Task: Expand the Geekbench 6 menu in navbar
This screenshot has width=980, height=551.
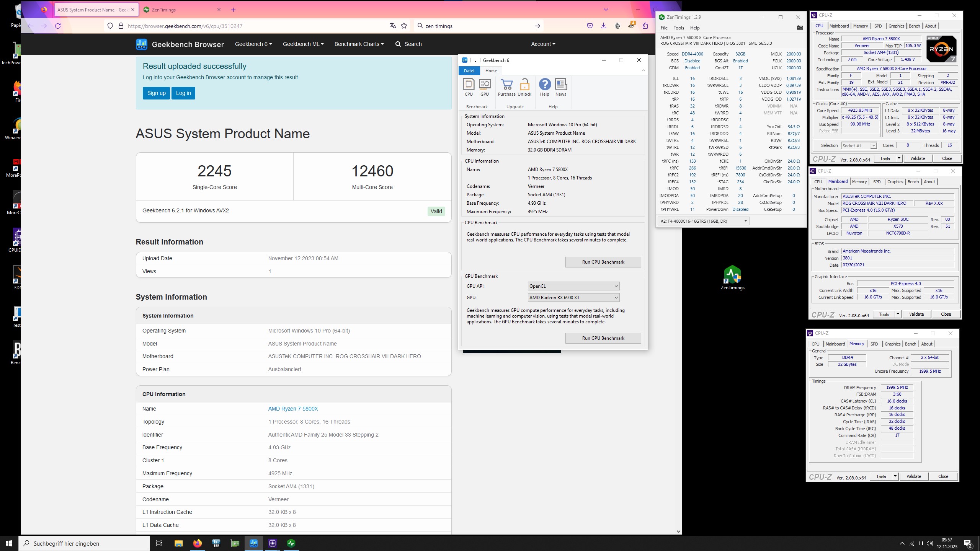Action: pos(253,44)
